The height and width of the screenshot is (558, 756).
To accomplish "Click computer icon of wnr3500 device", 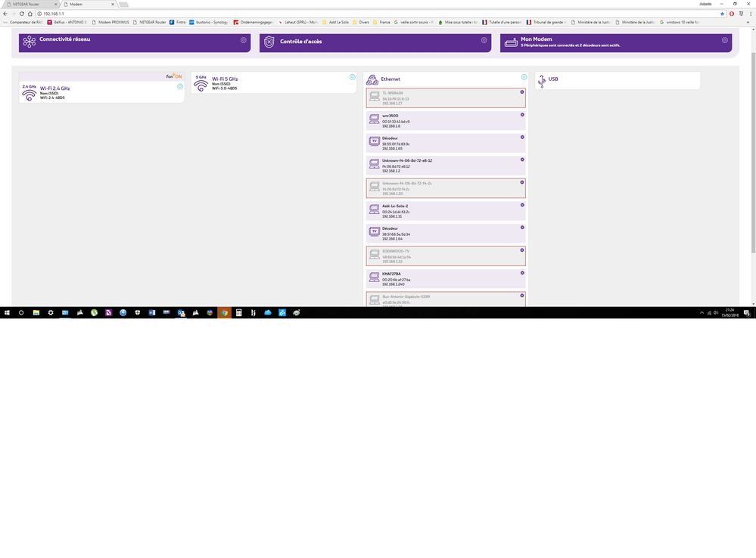I will 374,119.
